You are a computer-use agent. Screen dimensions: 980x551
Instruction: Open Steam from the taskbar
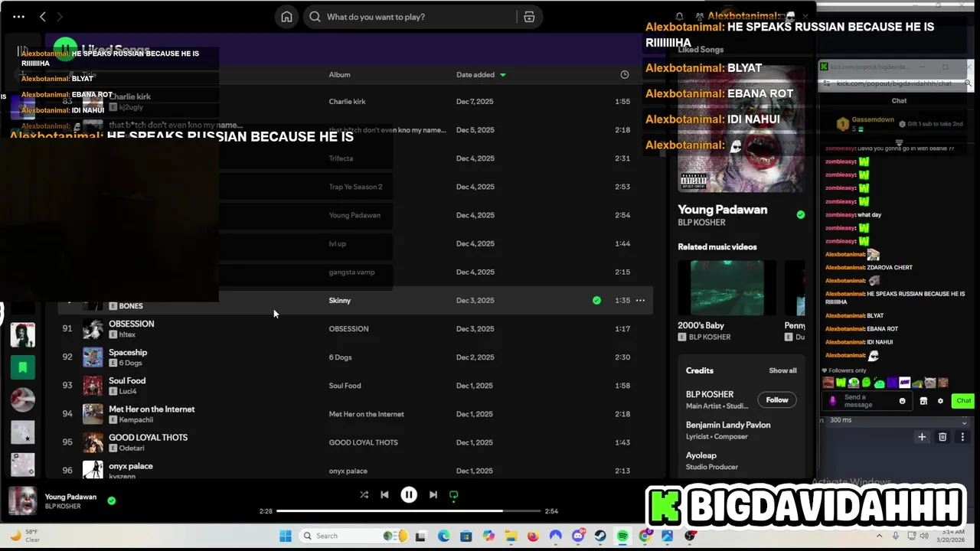coord(600,536)
